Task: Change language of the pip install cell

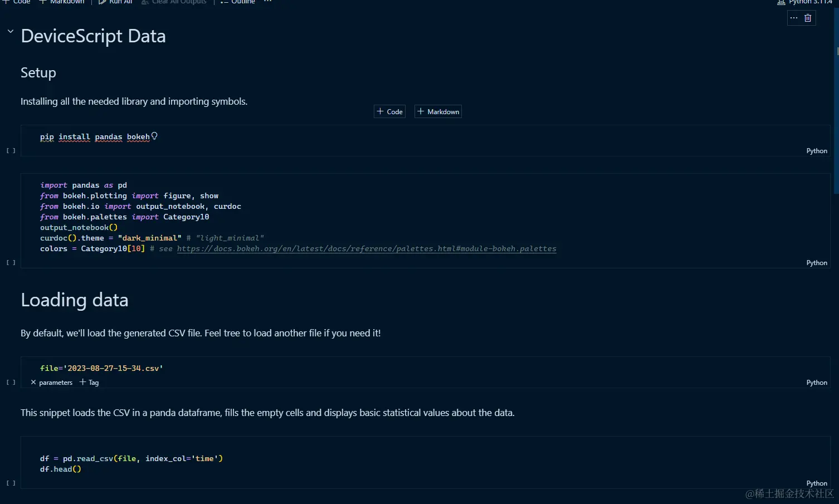Action: 817,151
